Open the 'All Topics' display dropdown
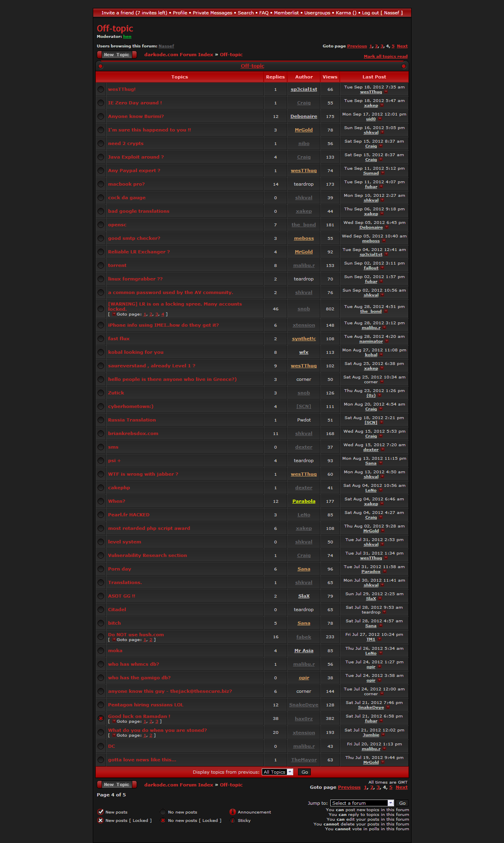This screenshot has width=504, height=843. (277, 772)
